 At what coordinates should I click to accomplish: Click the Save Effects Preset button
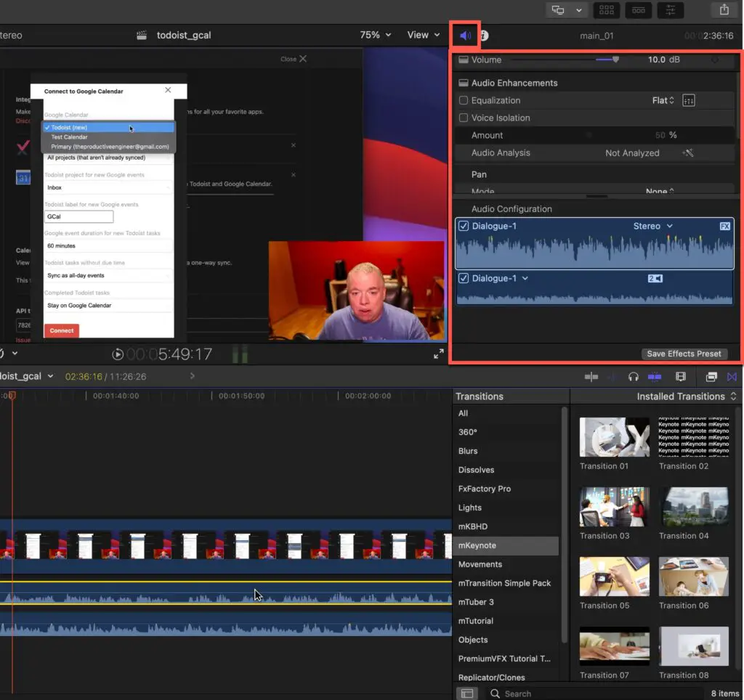coord(684,354)
